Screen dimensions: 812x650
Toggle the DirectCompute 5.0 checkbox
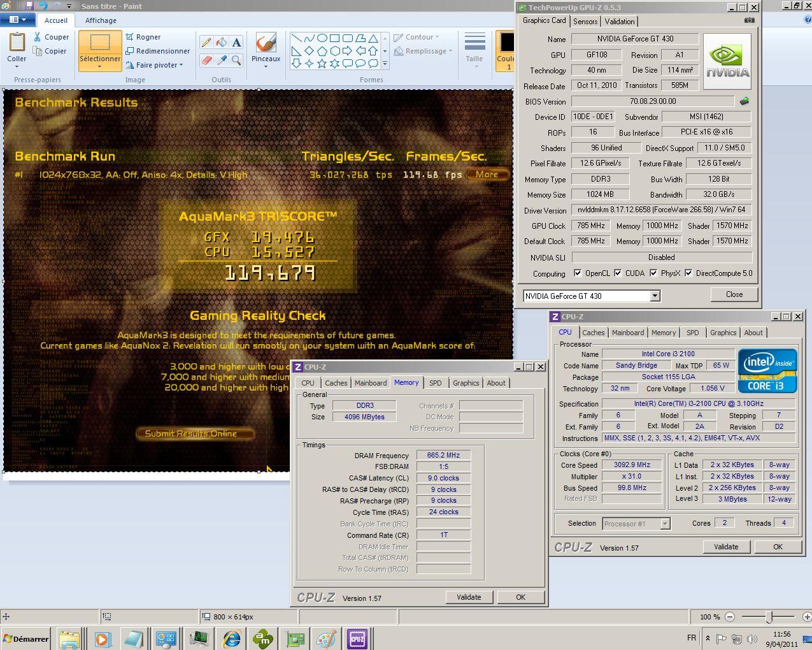coord(688,273)
